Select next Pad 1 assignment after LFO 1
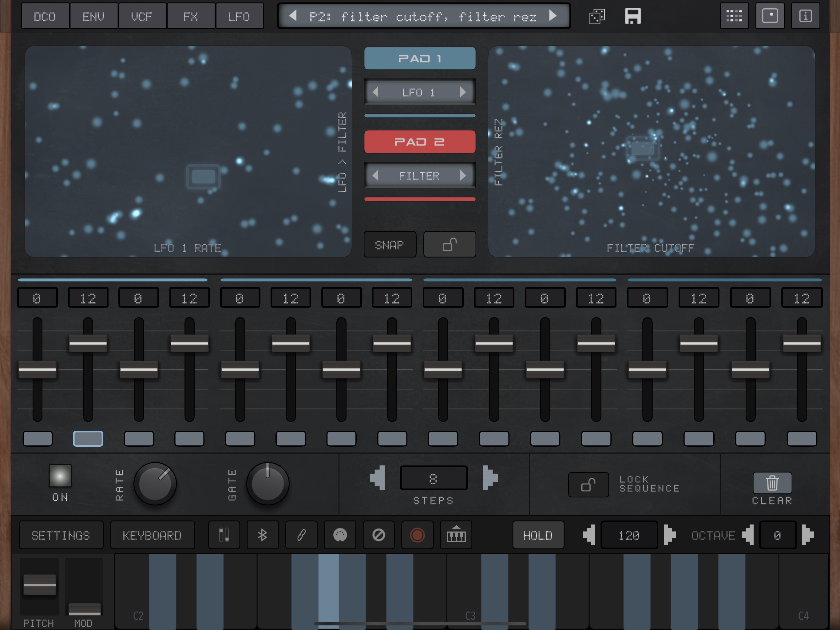840x630 pixels. (463, 92)
